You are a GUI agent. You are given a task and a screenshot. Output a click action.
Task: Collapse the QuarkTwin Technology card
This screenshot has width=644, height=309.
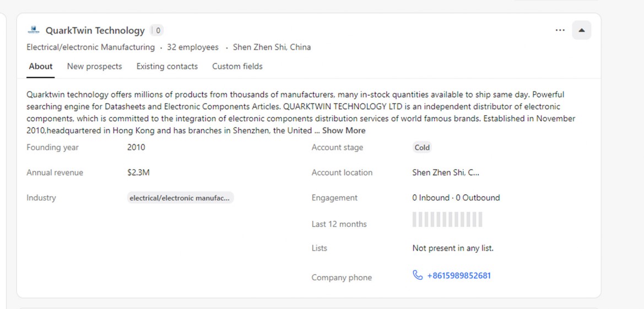[581, 30]
